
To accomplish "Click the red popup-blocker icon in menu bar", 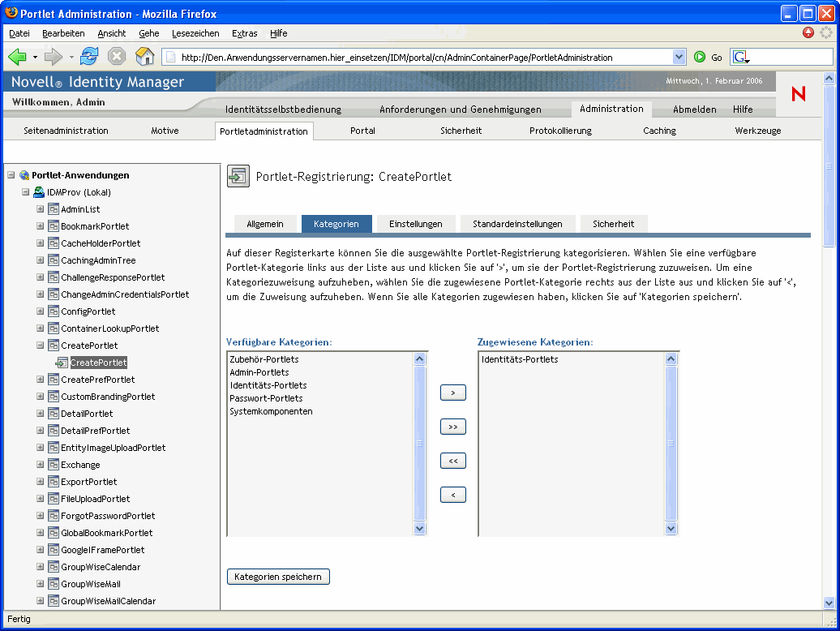I will (808, 32).
